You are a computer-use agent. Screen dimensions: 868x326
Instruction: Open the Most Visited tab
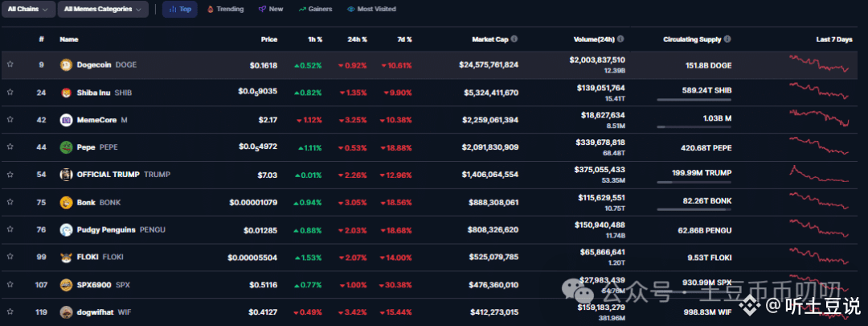pos(371,10)
